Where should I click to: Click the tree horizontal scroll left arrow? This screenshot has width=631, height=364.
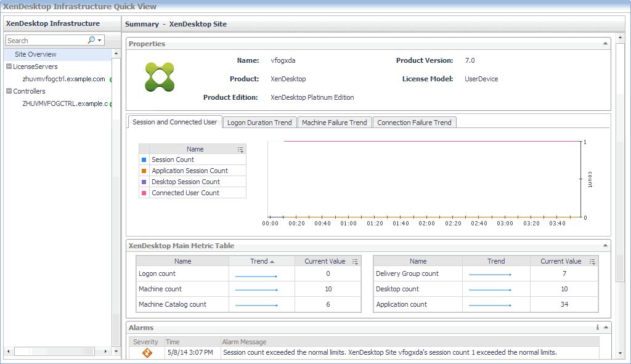click(9, 351)
